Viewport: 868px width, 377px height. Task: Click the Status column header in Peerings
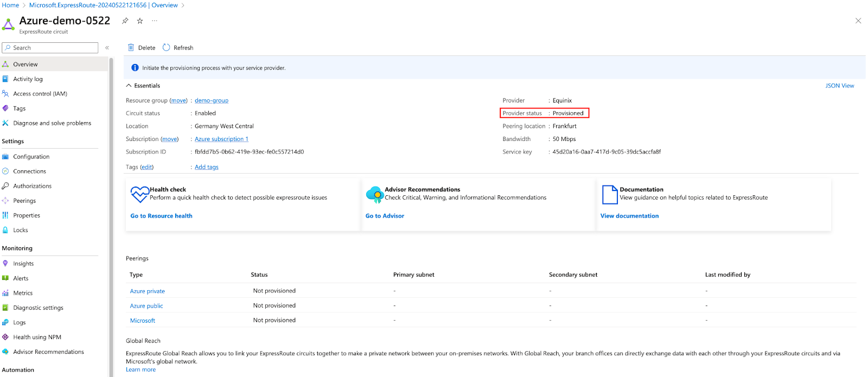pyautogui.click(x=259, y=274)
